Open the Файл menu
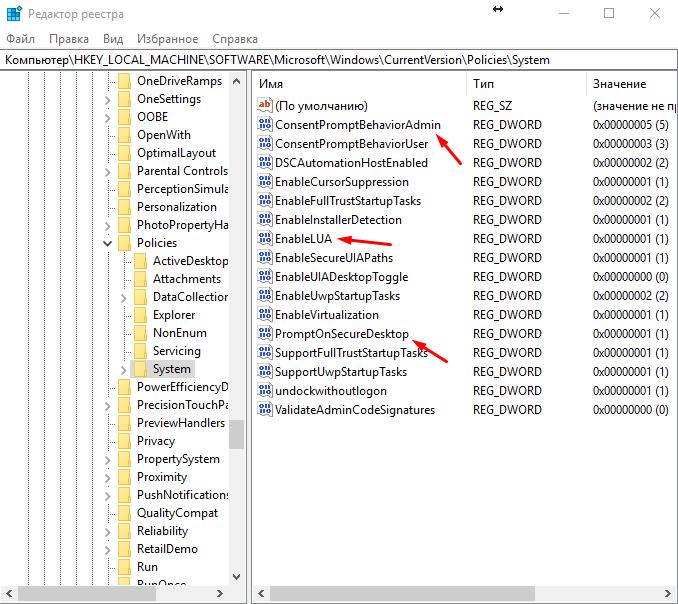The image size is (678, 604). click(x=20, y=39)
